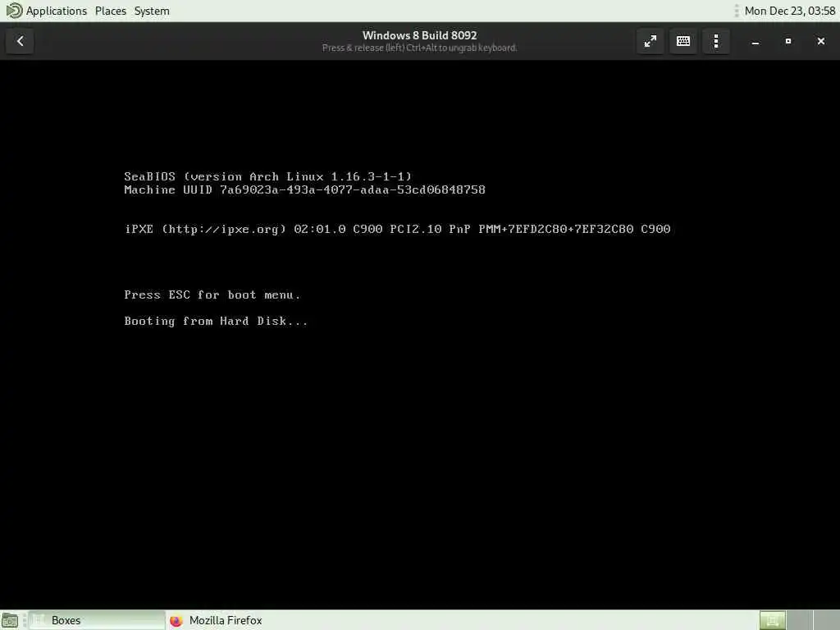Close the Windows 8 Build 8092 window

pos(820,41)
